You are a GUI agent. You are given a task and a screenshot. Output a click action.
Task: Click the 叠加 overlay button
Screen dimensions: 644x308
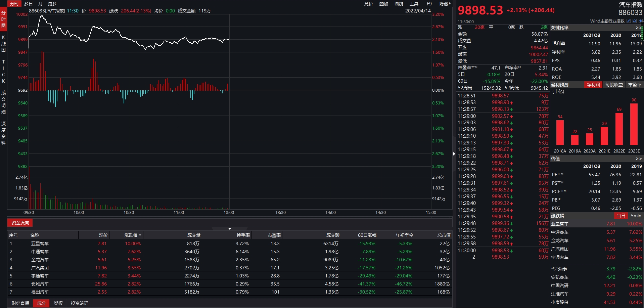(383, 4)
